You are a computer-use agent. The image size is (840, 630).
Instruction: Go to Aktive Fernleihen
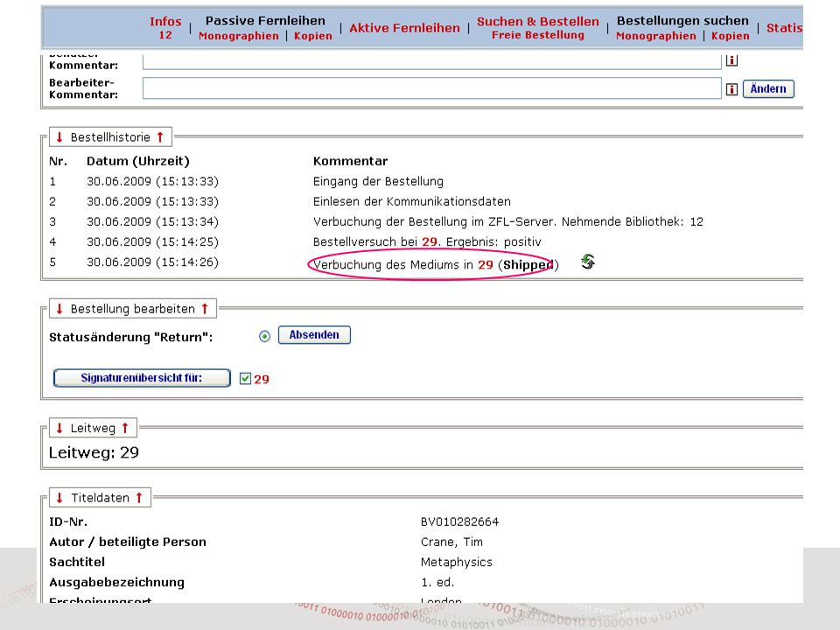pyautogui.click(x=404, y=28)
